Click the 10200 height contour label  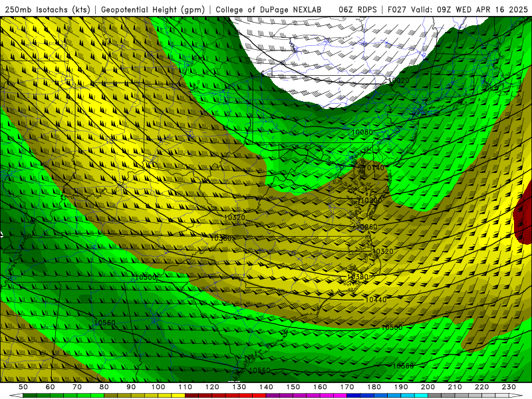click(x=371, y=201)
